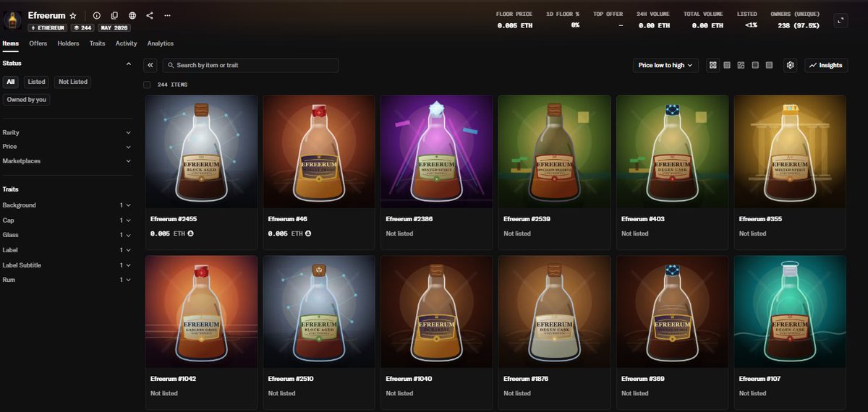The image size is (868, 412).
Task: Click the 244 items count badge
Action: 83,27
